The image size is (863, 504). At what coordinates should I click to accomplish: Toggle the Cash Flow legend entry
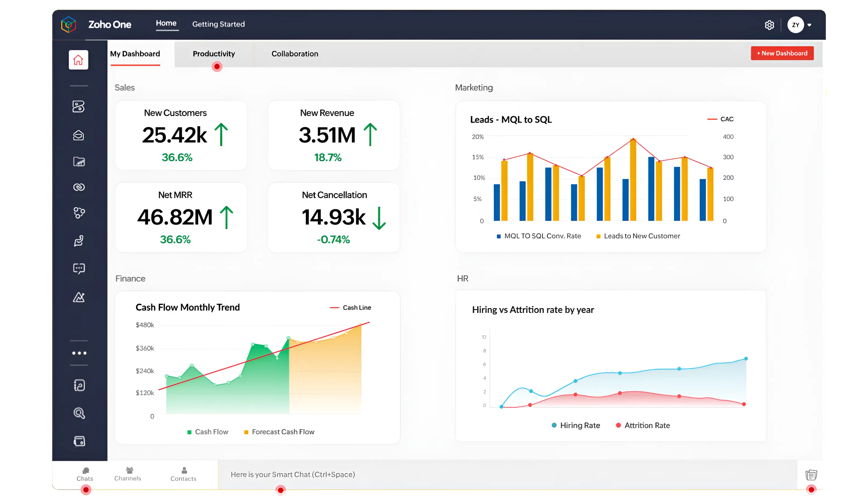(x=208, y=432)
